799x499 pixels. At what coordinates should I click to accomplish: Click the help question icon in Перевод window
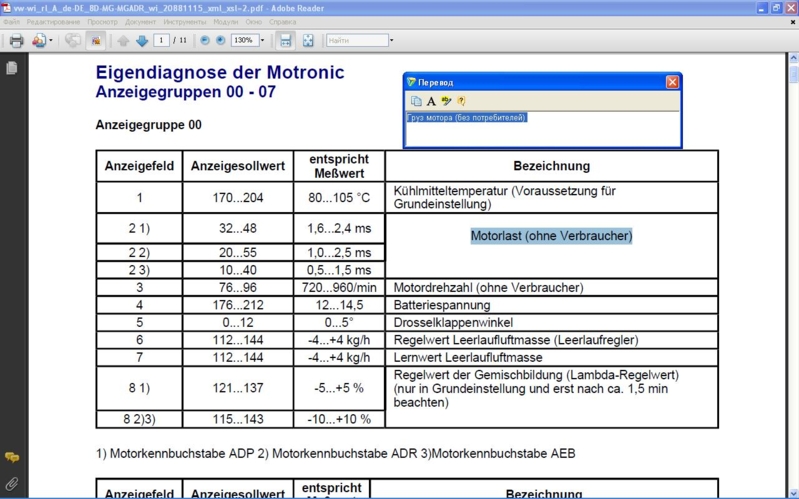tap(461, 101)
